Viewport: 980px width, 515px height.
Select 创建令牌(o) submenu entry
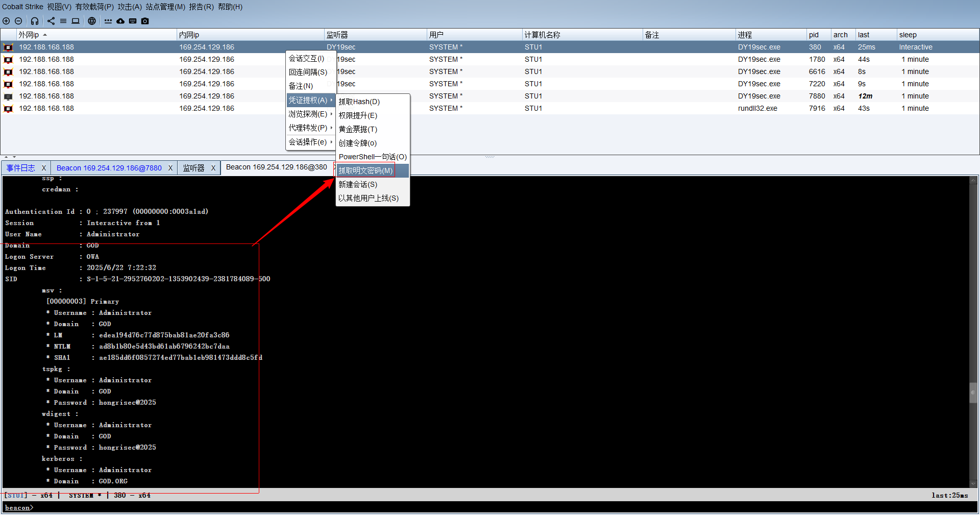pyautogui.click(x=373, y=143)
